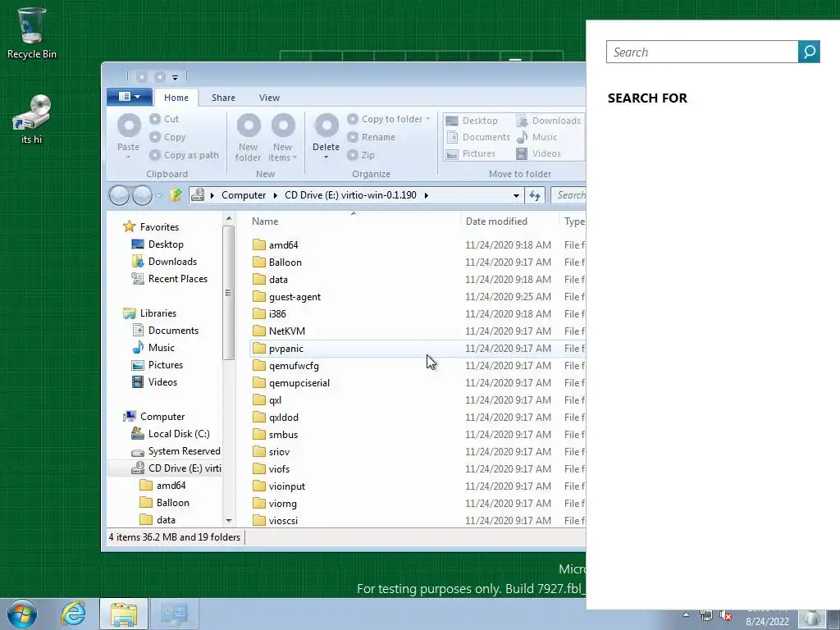Image resolution: width=840 pixels, height=630 pixels.
Task: Open Documents library in navigation pane
Action: pyautogui.click(x=166, y=331)
